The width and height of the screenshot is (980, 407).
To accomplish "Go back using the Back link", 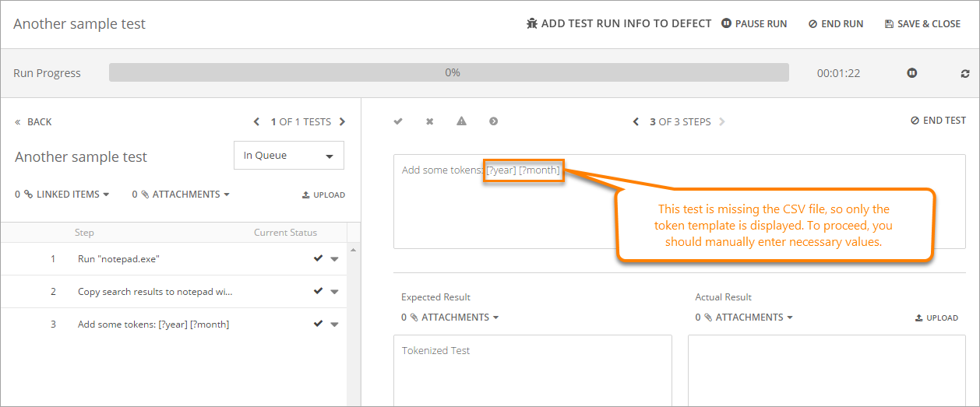I will [x=33, y=122].
